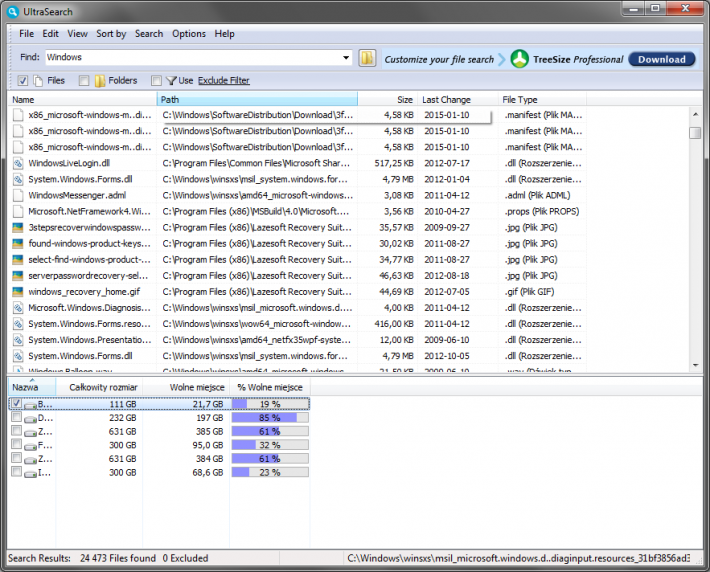Click the Folders yellow folder icon

click(100, 81)
